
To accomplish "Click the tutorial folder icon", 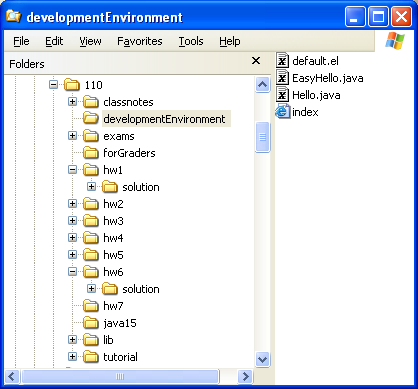I will coord(91,357).
